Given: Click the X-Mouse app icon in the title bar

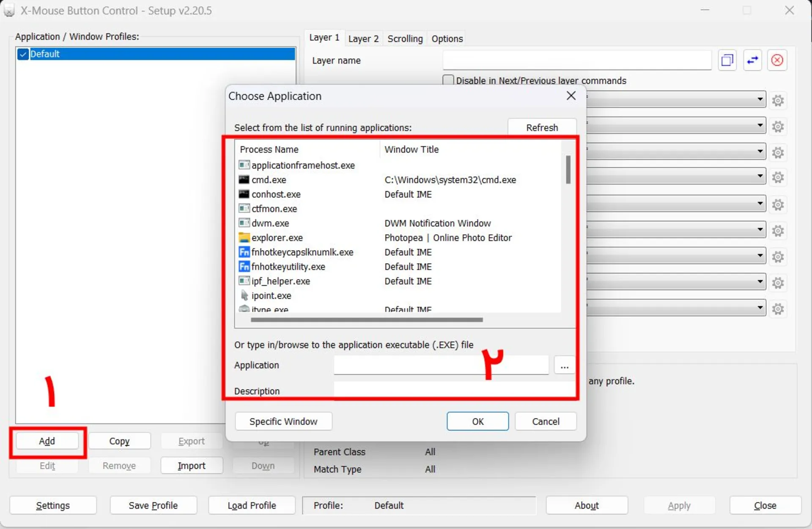Looking at the screenshot, I should [x=9, y=10].
